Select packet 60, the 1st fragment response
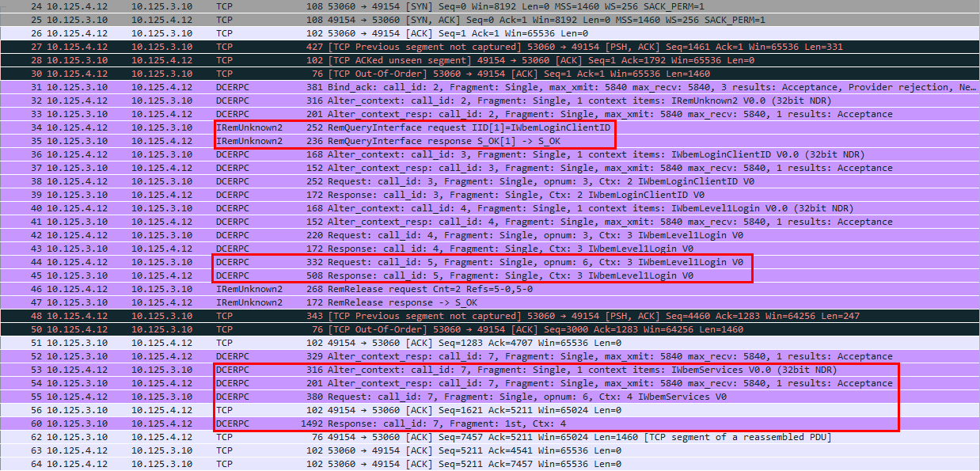 pos(475,424)
